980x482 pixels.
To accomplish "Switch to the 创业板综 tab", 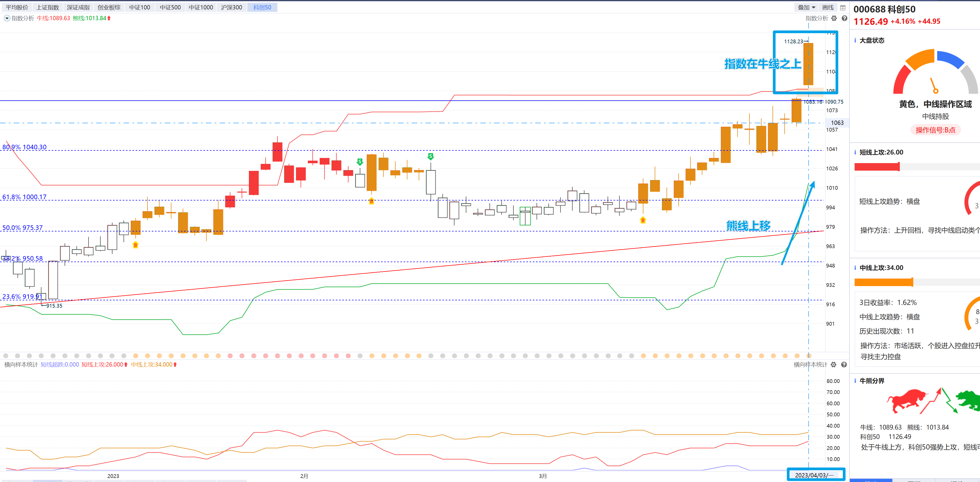I will (x=109, y=7).
